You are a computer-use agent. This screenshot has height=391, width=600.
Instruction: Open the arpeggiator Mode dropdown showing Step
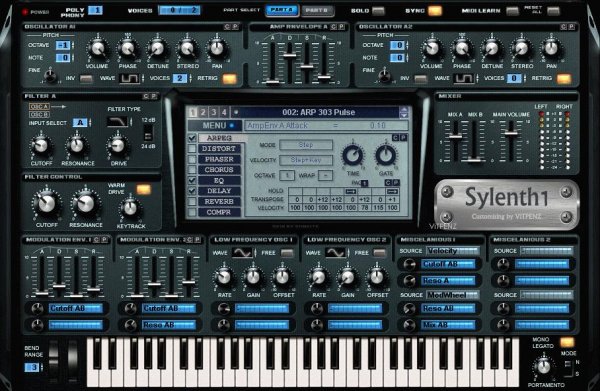[x=306, y=145]
